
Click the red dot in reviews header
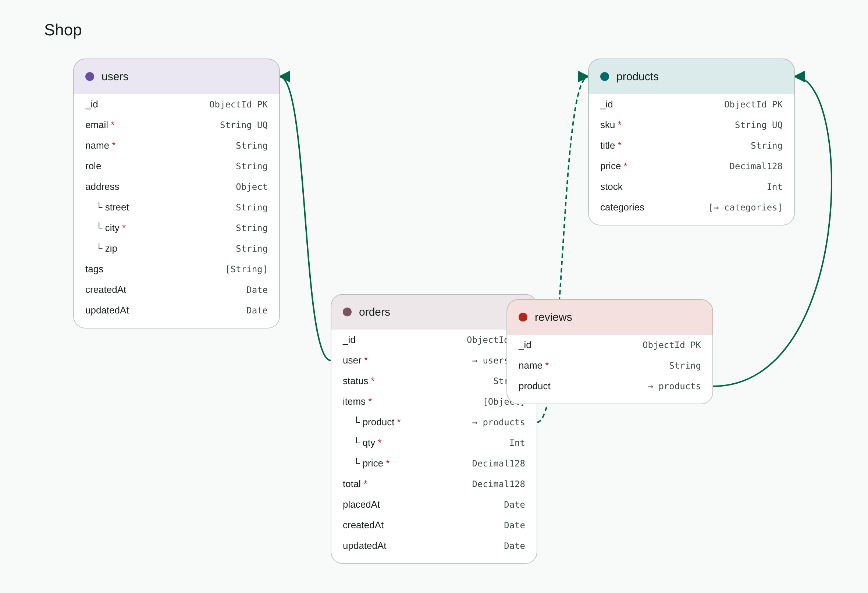pyautogui.click(x=523, y=317)
